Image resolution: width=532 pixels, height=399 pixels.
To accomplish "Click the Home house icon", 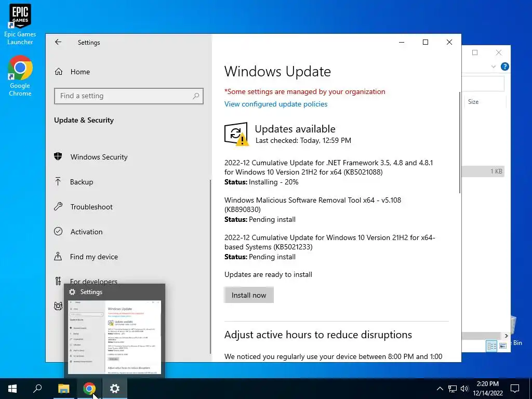I will [x=59, y=72].
